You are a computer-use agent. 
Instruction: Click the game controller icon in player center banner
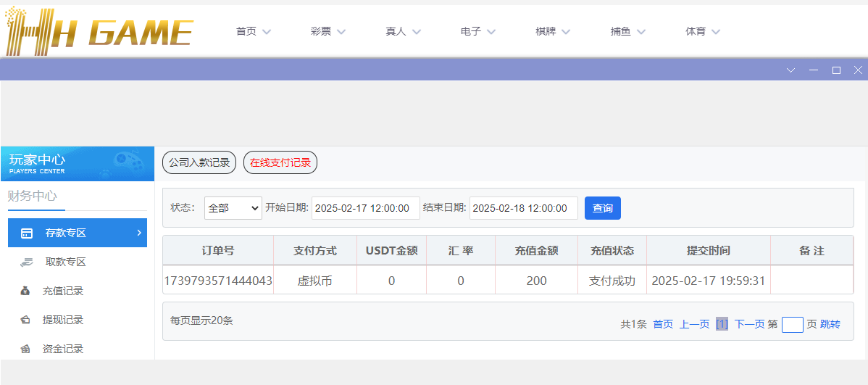(128, 162)
